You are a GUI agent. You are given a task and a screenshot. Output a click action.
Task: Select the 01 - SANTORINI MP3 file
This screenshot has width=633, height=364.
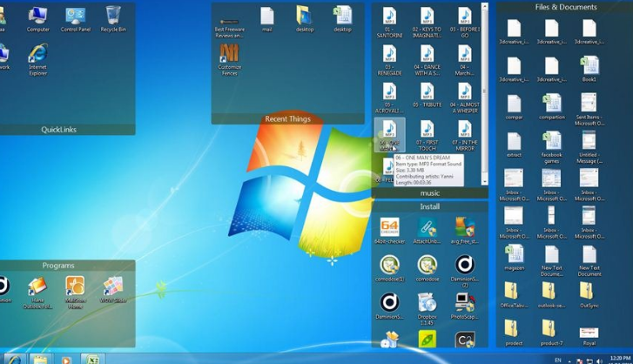click(389, 22)
